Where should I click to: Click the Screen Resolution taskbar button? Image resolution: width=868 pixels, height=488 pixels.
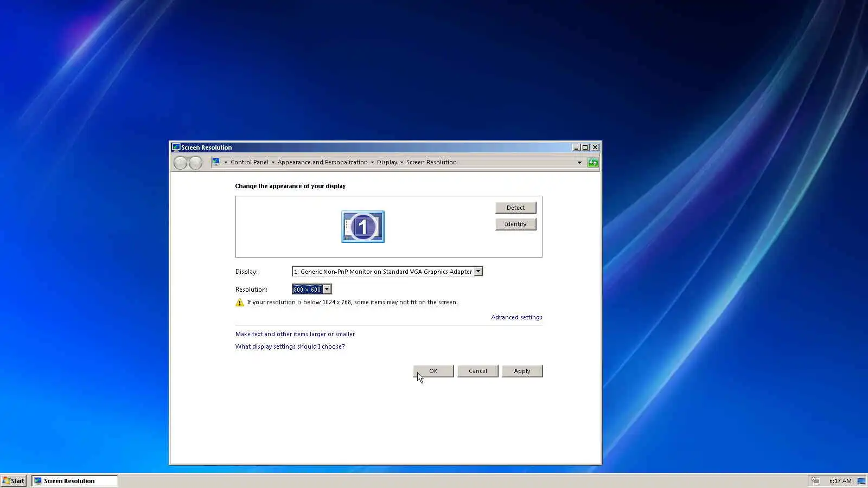pos(74,481)
